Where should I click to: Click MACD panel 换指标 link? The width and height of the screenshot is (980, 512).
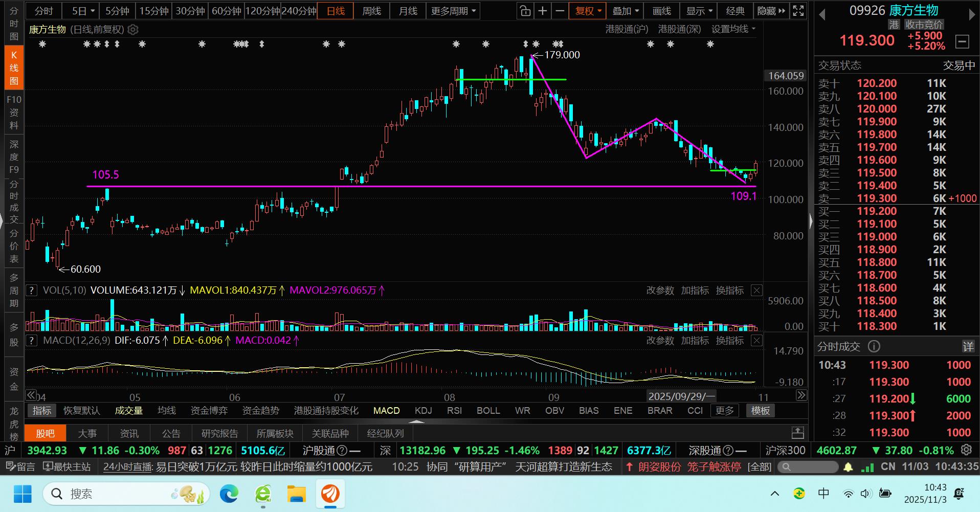click(x=730, y=341)
